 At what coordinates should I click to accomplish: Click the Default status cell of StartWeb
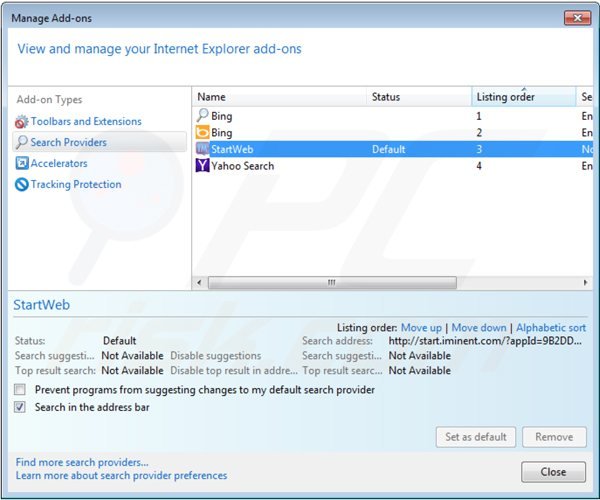click(388, 149)
